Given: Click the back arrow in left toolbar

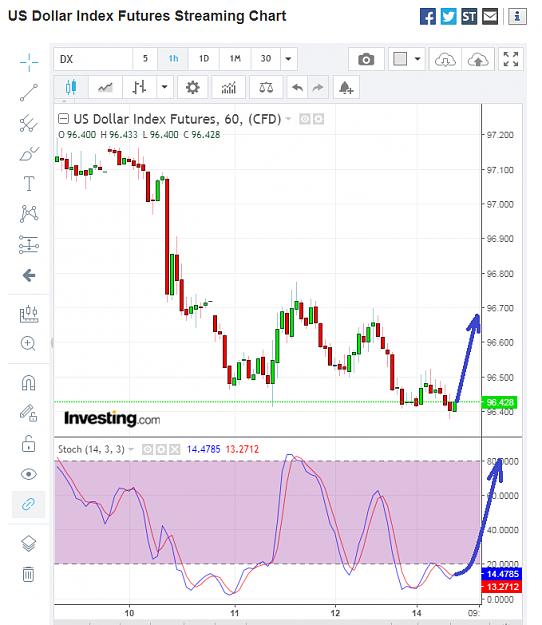Looking at the screenshot, I should click(x=29, y=275).
